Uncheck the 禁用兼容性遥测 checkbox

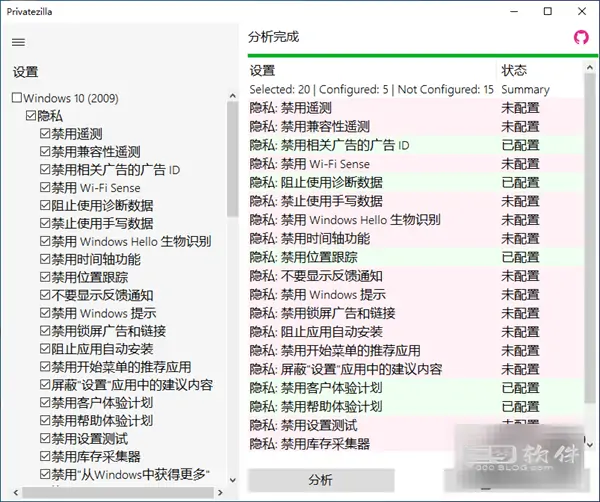[x=45, y=151]
